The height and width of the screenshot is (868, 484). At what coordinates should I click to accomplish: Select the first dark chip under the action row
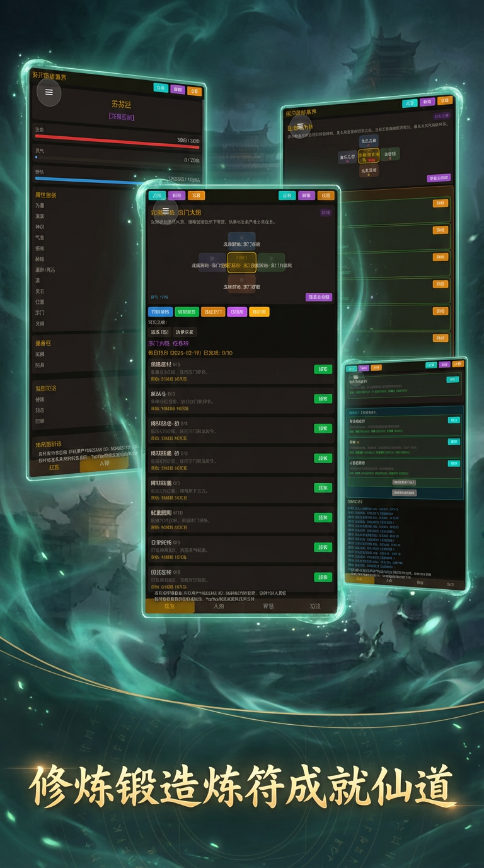point(159,332)
